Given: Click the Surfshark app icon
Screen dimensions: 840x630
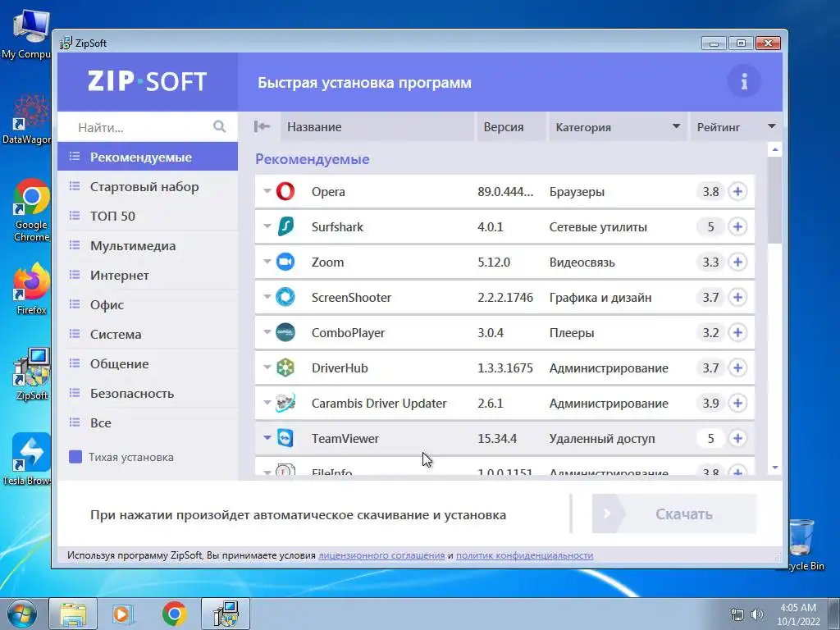Looking at the screenshot, I should pos(285,226).
